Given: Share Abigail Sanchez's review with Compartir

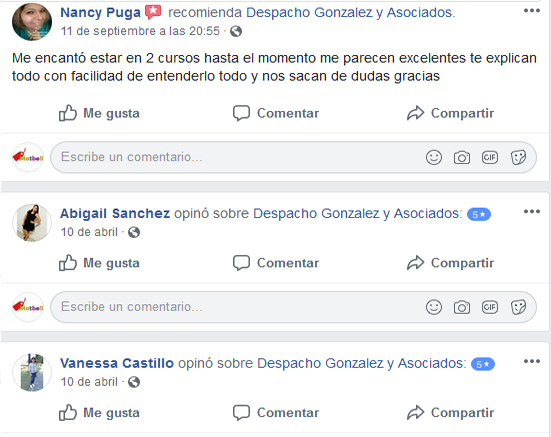Looking at the screenshot, I should (450, 263).
